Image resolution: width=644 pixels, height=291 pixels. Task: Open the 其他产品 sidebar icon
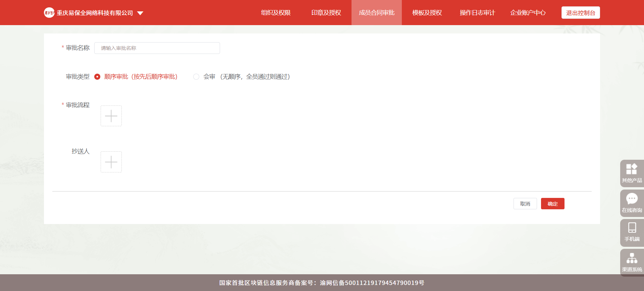[x=632, y=173]
